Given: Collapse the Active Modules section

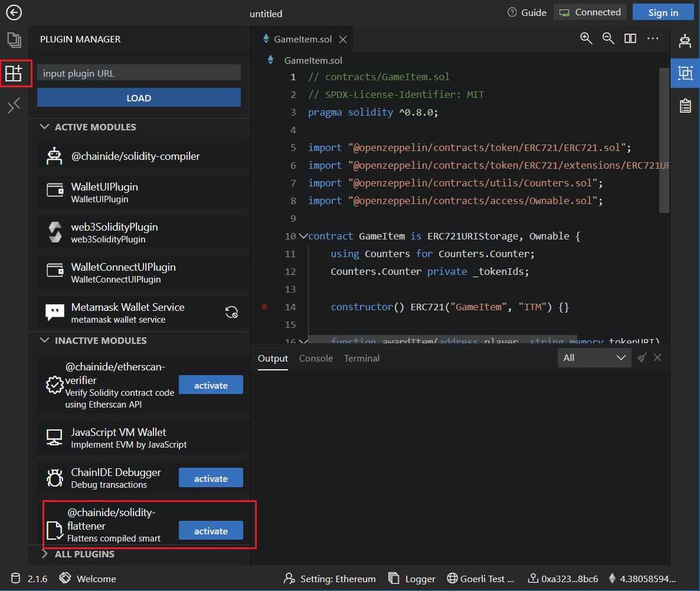Looking at the screenshot, I should click(x=45, y=127).
